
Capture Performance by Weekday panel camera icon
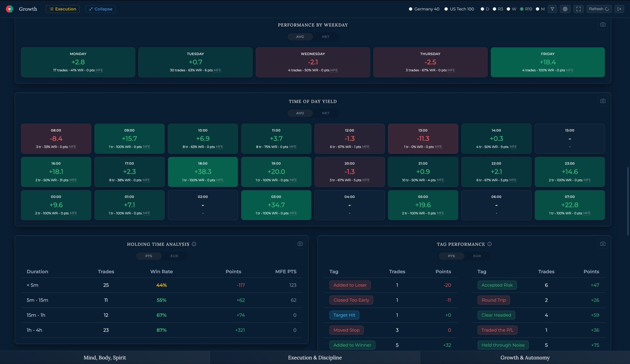(x=602, y=25)
